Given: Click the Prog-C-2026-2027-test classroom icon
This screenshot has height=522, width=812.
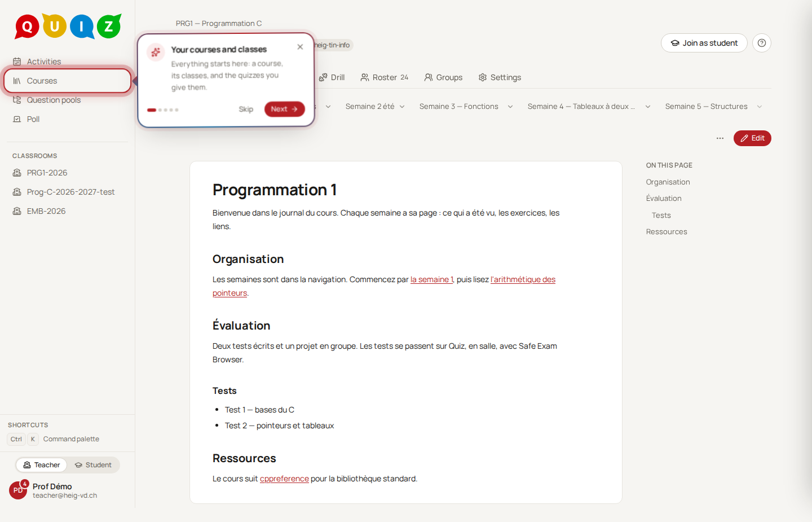Looking at the screenshot, I should tap(17, 192).
